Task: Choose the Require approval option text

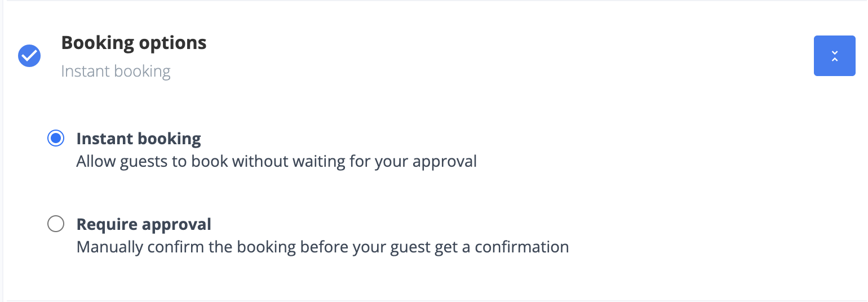Action: pos(144,224)
